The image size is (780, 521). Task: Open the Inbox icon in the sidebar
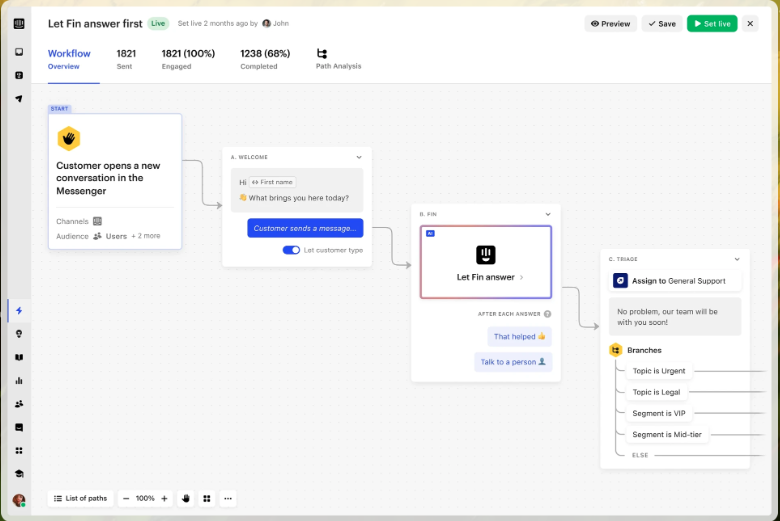(18, 52)
